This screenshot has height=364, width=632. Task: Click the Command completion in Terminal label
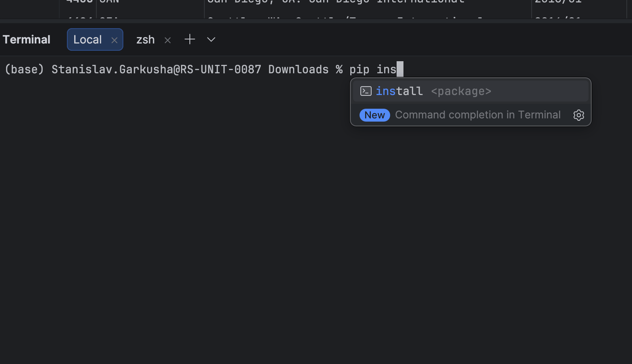tap(478, 115)
